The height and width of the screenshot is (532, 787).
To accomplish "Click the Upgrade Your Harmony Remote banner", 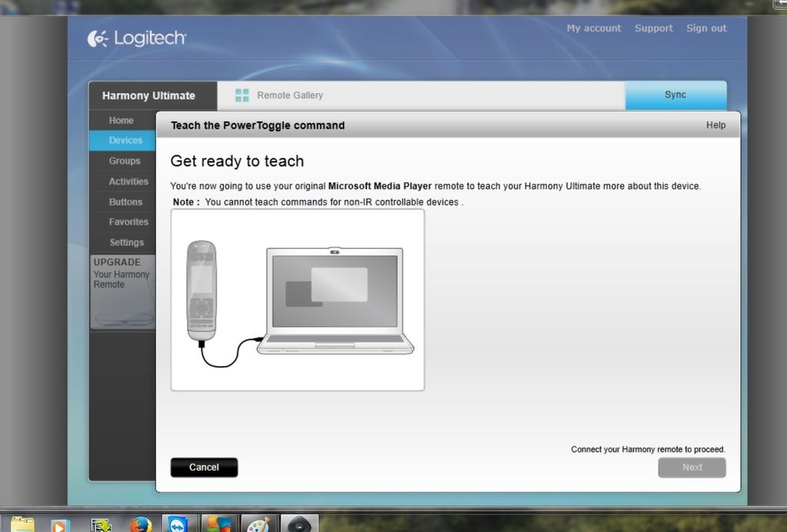I will (122, 291).
